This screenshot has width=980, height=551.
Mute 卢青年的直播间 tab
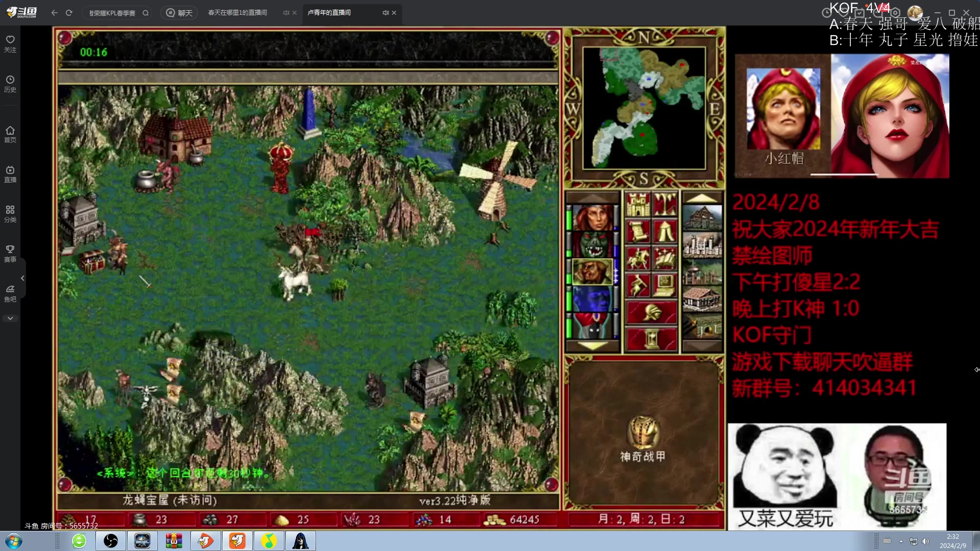tap(385, 13)
